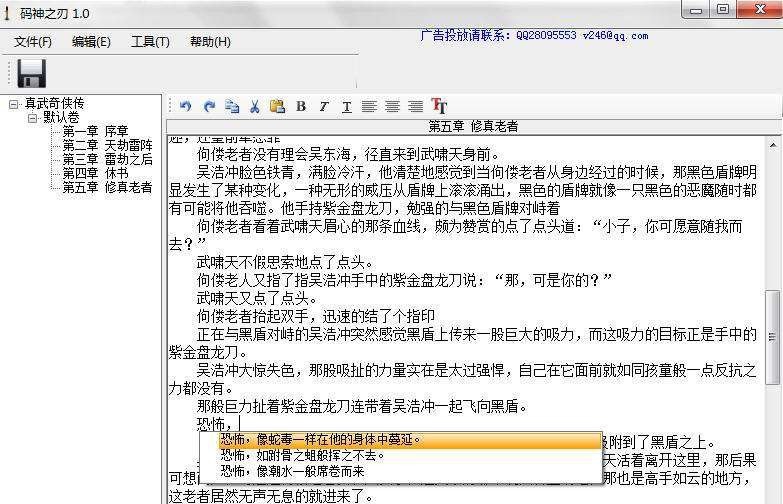Place cursor after 恐怖， in the editor
Image resolution: width=783 pixels, height=504 pixels.
point(240,424)
